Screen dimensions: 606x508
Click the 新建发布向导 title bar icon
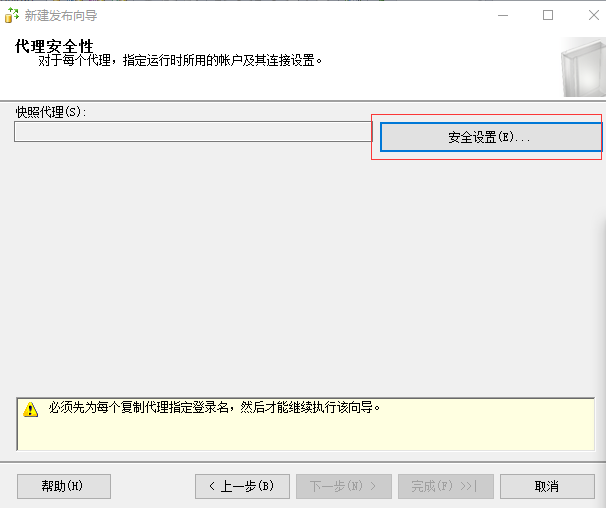coord(12,15)
